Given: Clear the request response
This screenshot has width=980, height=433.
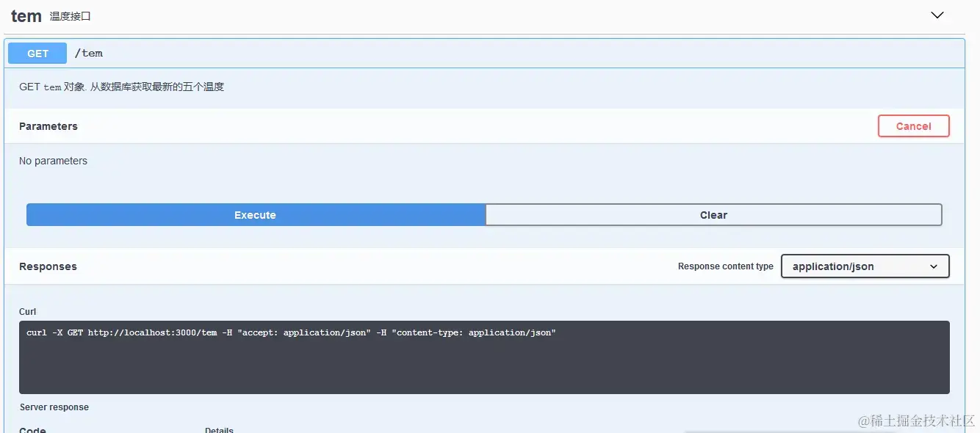Looking at the screenshot, I should [713, 215].
